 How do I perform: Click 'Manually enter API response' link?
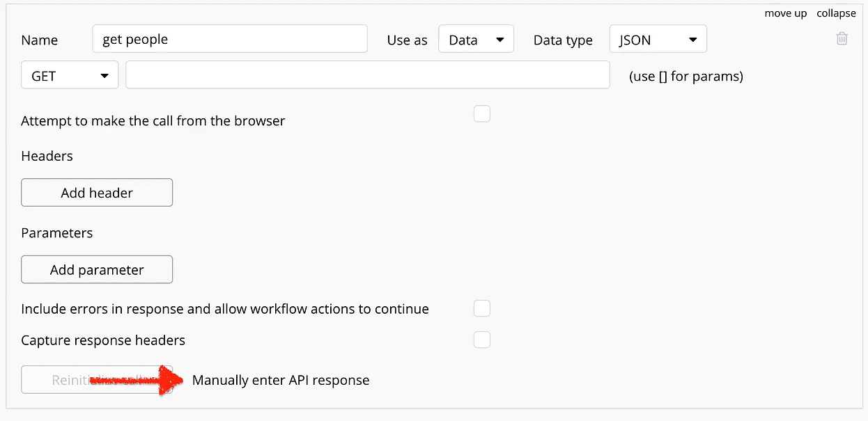pyautogui.click(x=281, y=380)
